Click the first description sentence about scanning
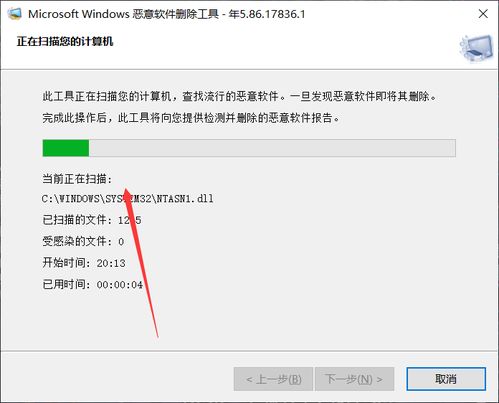 pyautogui.click(x=239, y=96)
